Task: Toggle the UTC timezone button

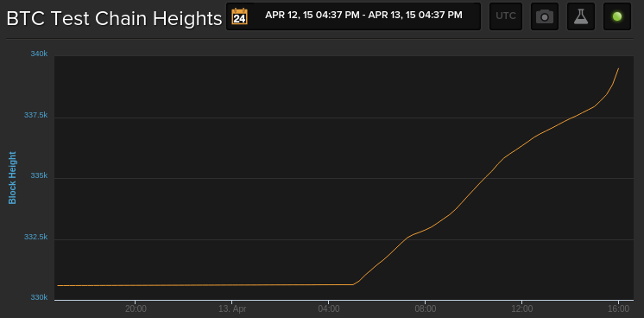Action: pos(506,16)
